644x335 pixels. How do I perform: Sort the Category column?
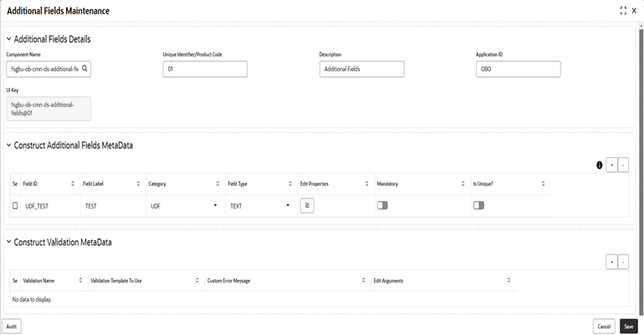point(217,183)
